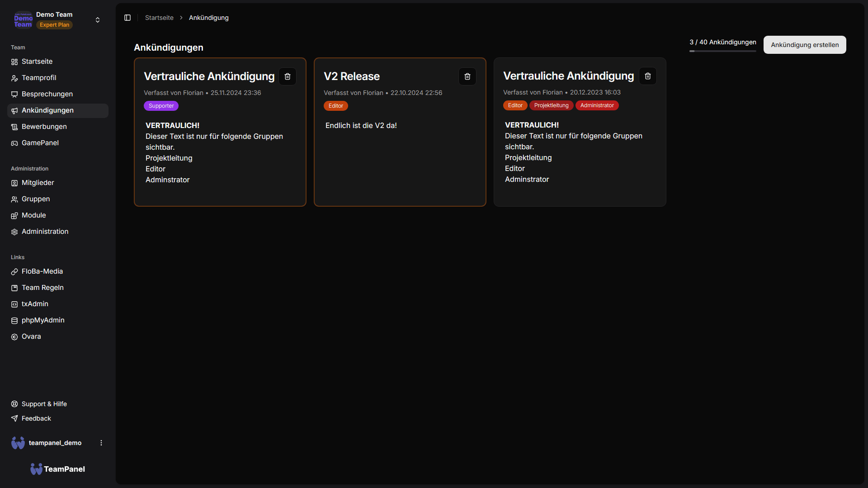This screenshot has height=488, width=868.
Task: Click the Mitglieder contact icon
Action: [14, 183]
